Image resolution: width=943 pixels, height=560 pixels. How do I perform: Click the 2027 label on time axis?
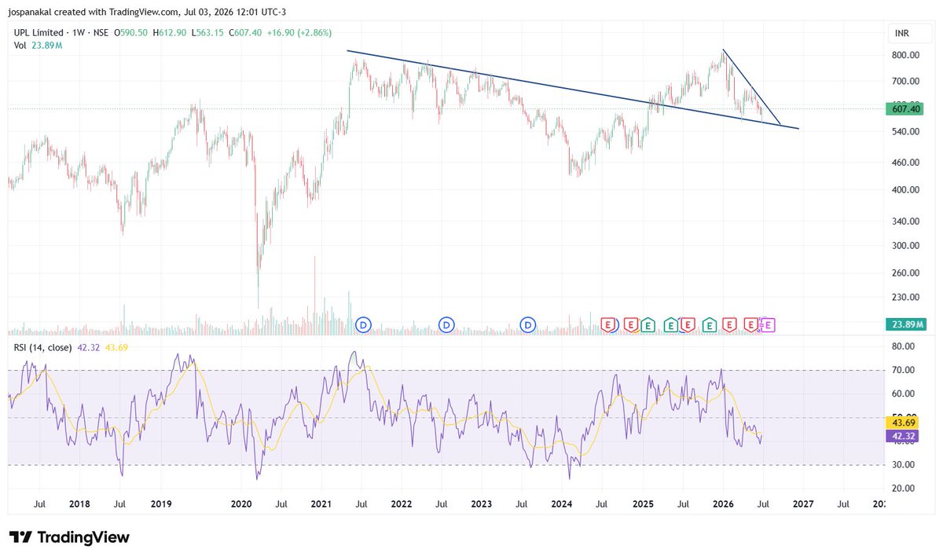point(803,503)
